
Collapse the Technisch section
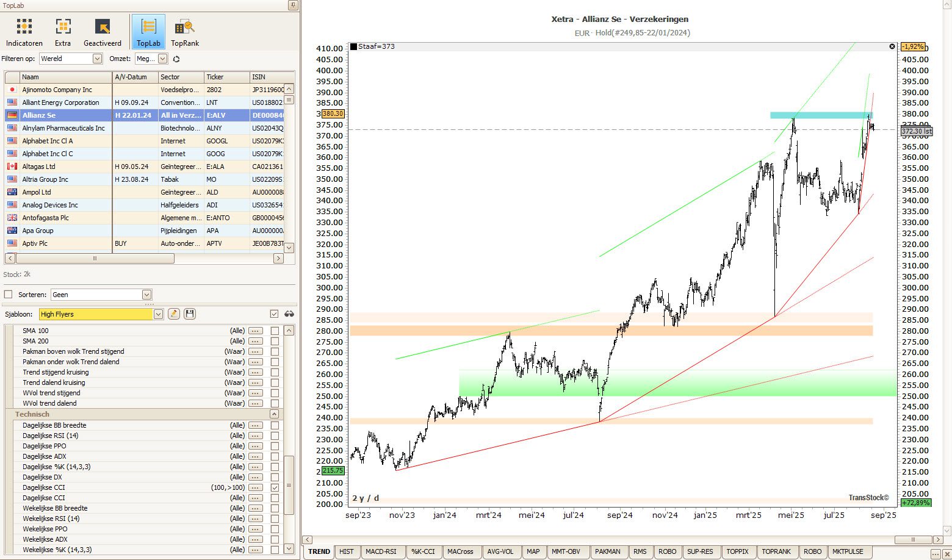[274, 414]
